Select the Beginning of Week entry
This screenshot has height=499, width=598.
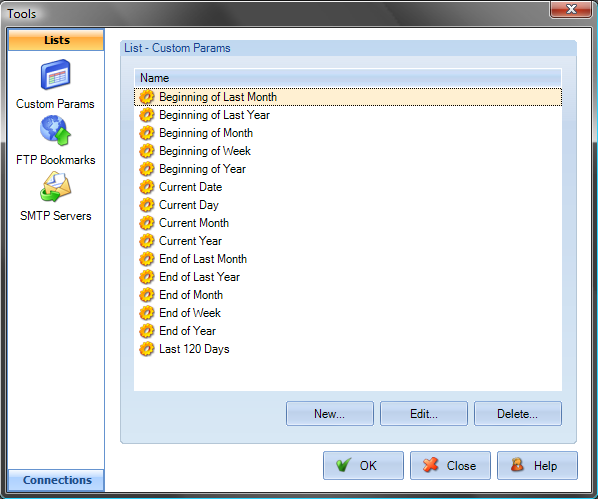pyautogui.click(x=347, y=151)
